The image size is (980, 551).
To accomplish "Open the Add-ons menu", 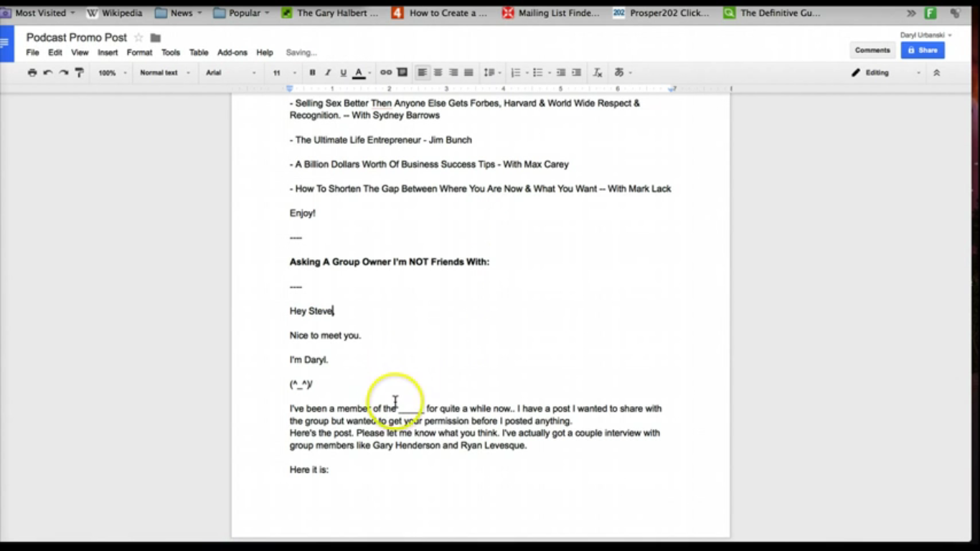I will coord(232,52).
